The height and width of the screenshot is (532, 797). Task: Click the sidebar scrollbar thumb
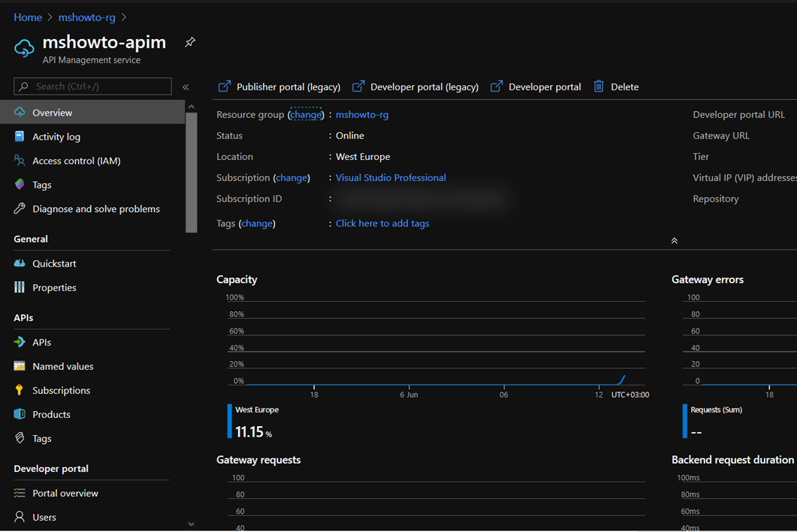pos(191,172)
